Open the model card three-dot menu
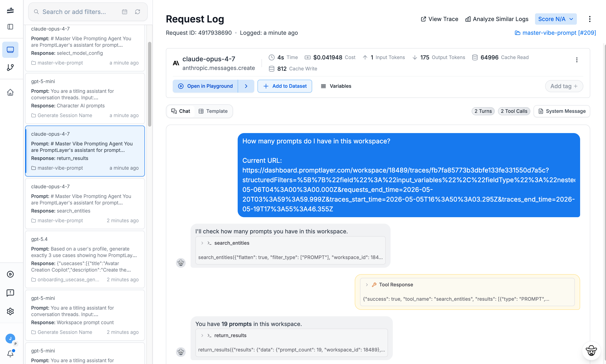Screen dimensions: 606x364 coord(577,60)
